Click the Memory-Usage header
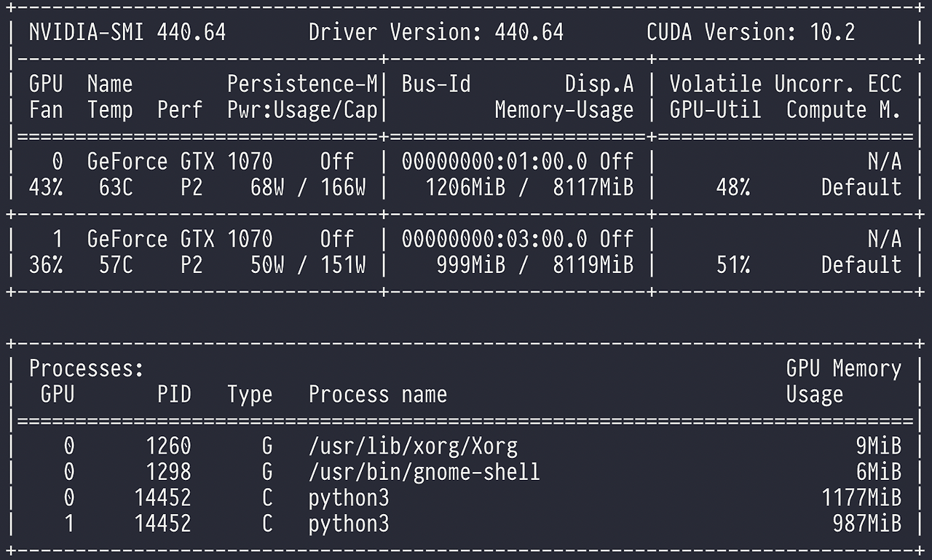 coord(564,111)
